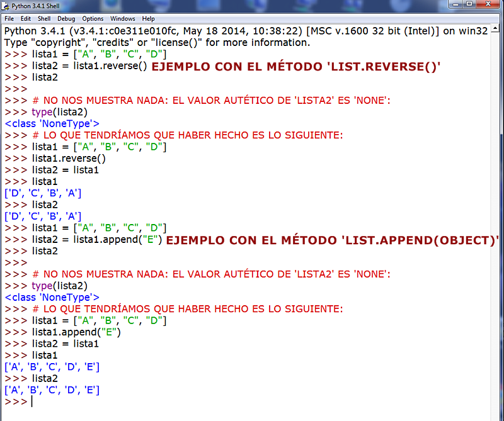This screenshot has width=504, height=421.
Task: Open the Help menu
Action: coord(148,18)
